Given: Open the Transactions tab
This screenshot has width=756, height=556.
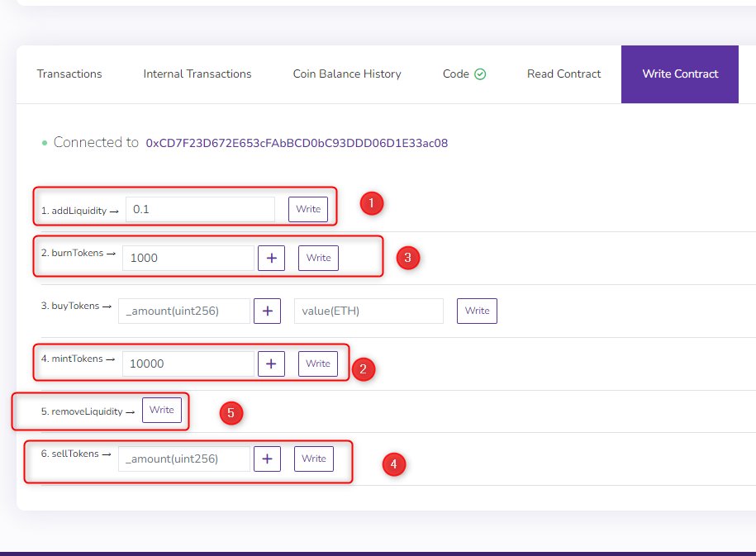Looking at the screenshot, I should 69,74.
